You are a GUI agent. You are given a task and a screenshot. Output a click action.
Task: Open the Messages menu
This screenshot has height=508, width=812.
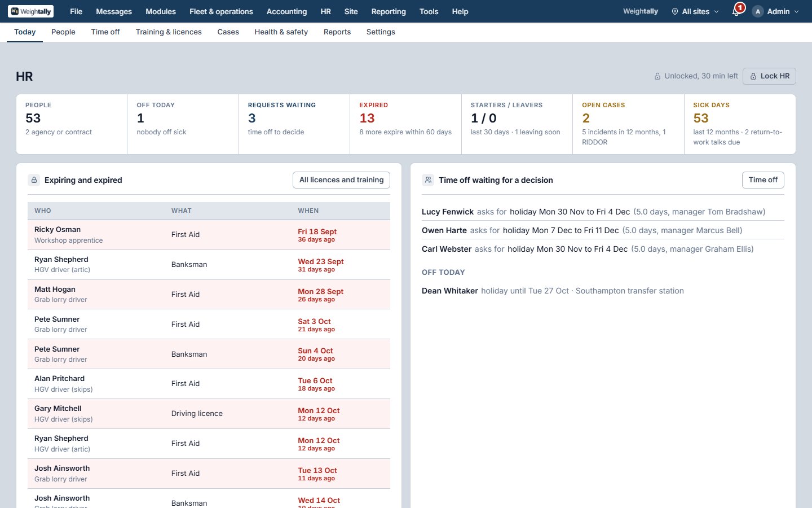114,11
